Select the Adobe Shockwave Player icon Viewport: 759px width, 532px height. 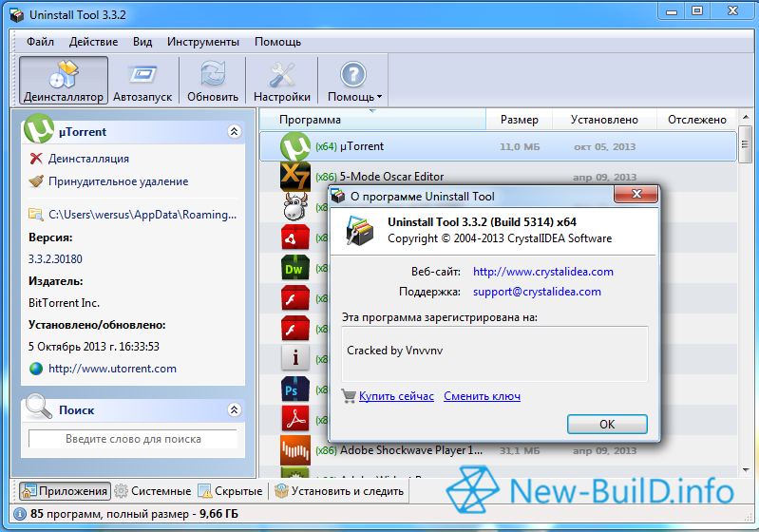[295, 450]
